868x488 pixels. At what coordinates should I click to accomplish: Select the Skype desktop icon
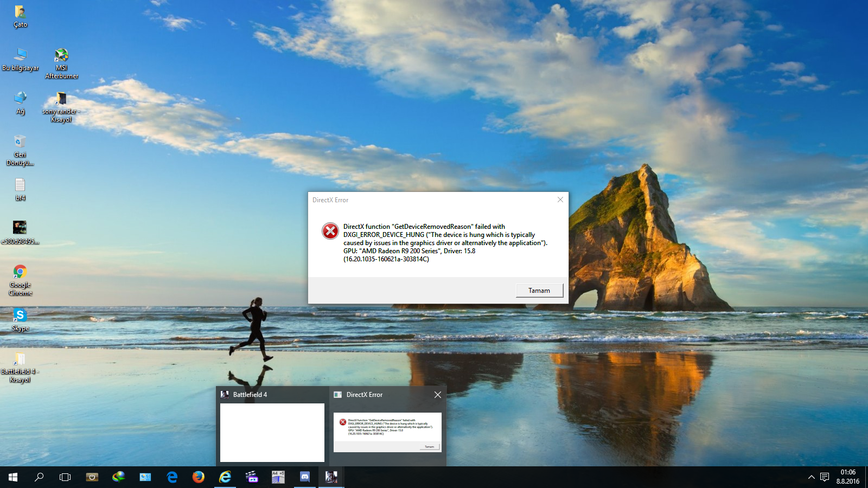point(20,320)
